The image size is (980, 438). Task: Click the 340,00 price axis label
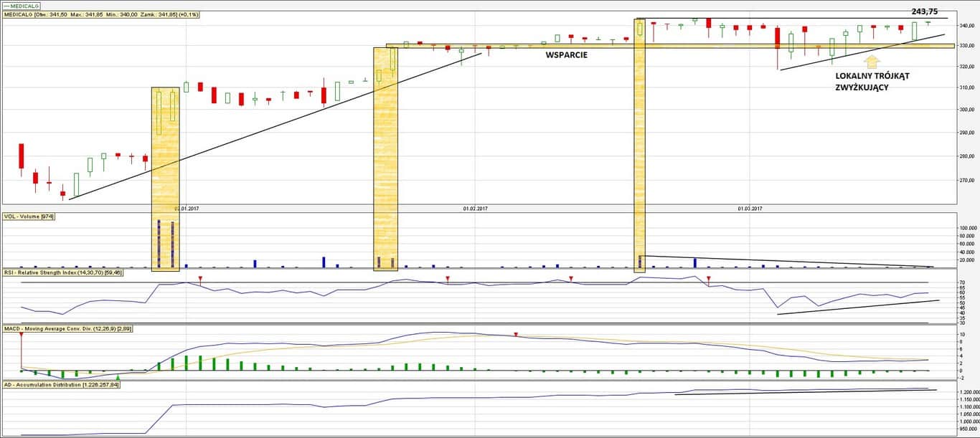[x=967, y=27]
